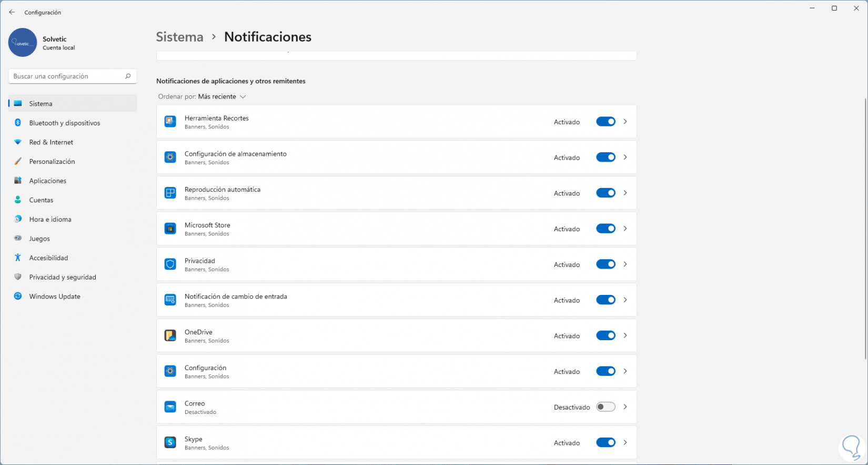Screen dimensions: 868x465
Task: Click the Correo mail app icon
Action: 170,407
